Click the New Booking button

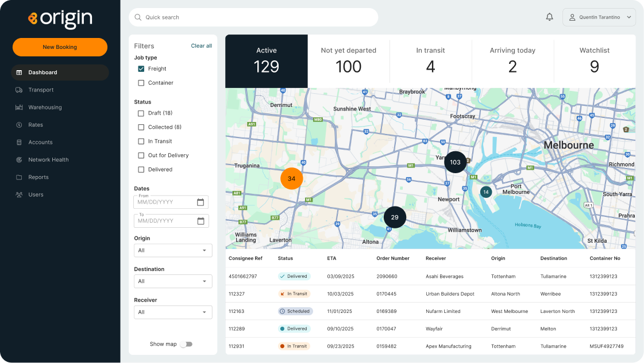tap(60, 47)
